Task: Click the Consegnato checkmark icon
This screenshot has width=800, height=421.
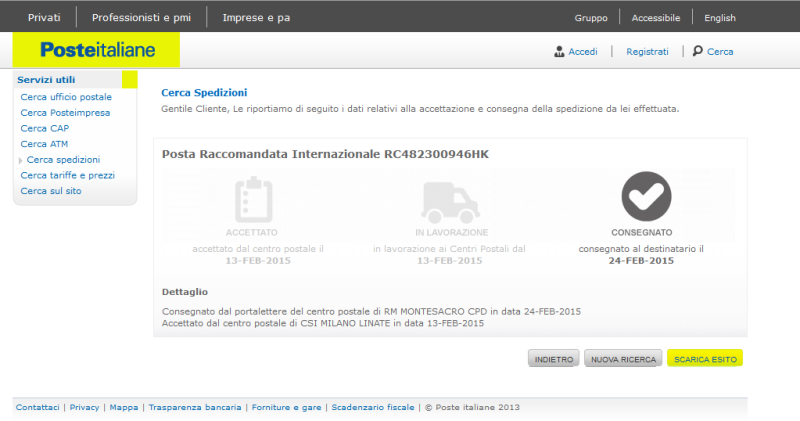Action: point(645,197)
